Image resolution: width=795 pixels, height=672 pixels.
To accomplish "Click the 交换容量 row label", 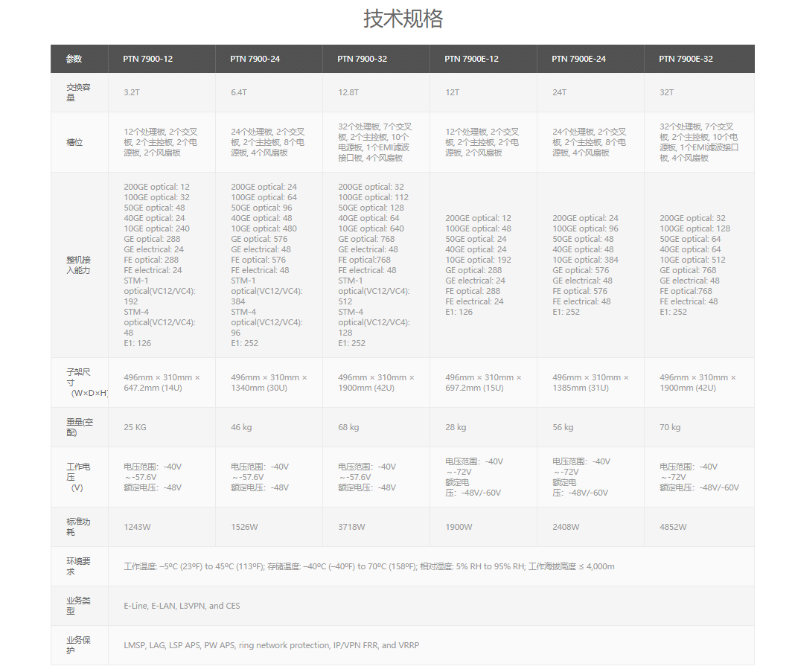I will click(x=79, y=92).
